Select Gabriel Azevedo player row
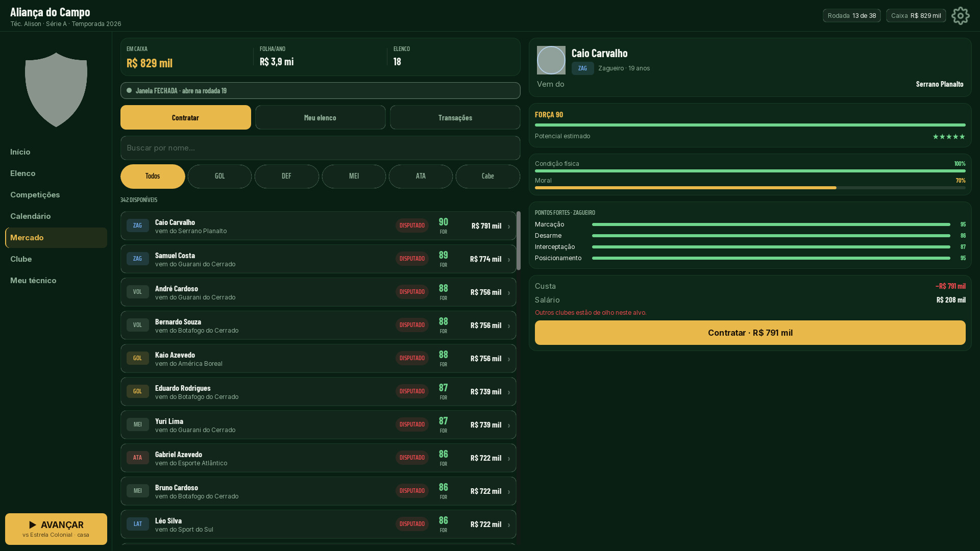Screen dimensions: 980x551 [x=318, y=458]
